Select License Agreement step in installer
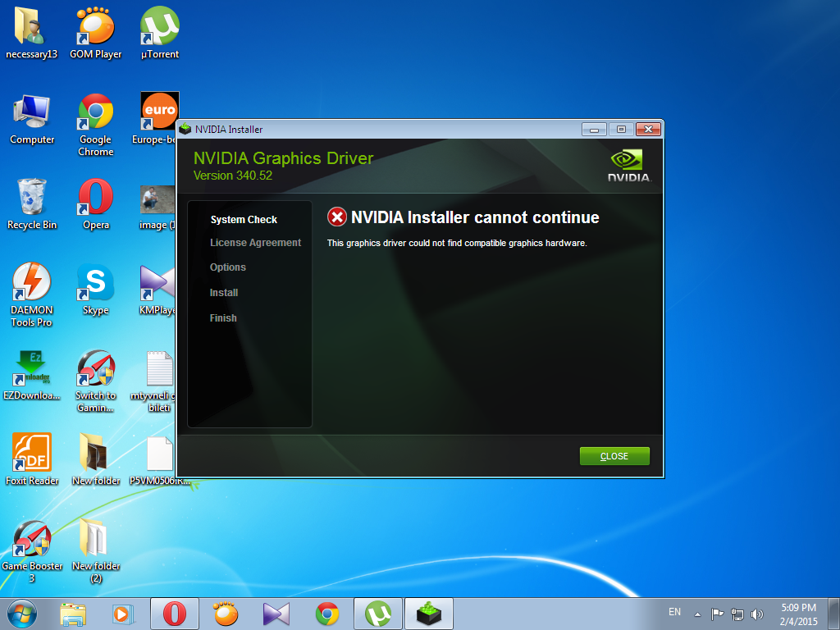The height and width of the screenshot is (630, 840). [x=256, y=243]
